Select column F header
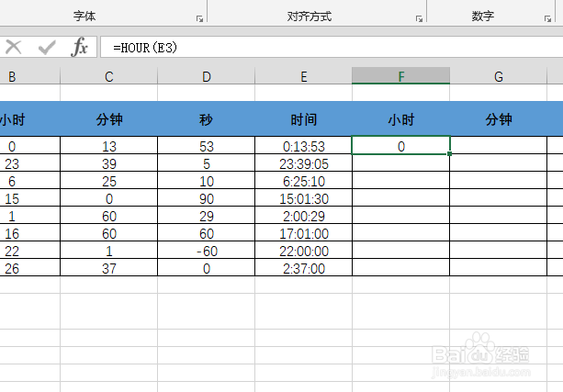 [x=401, y=76]
